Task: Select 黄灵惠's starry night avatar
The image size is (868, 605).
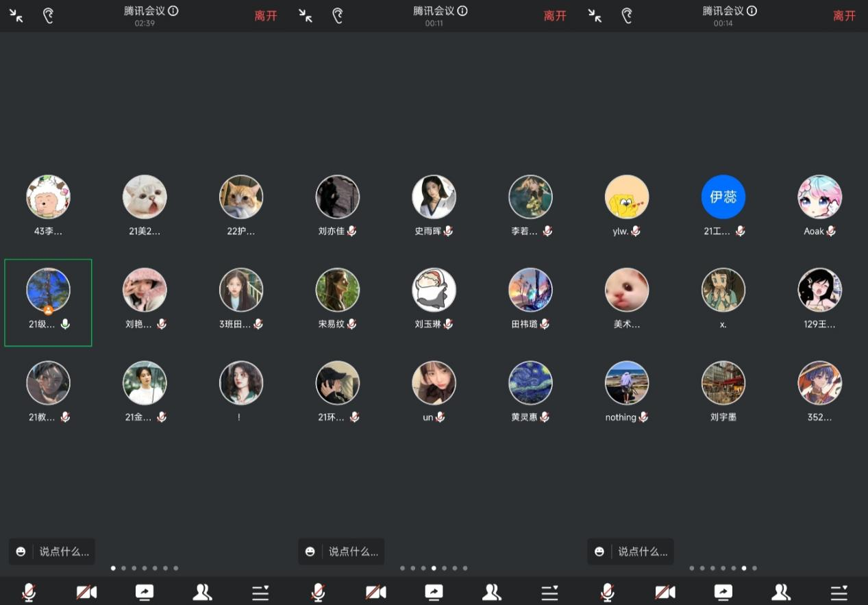Action: click(530, 383)
